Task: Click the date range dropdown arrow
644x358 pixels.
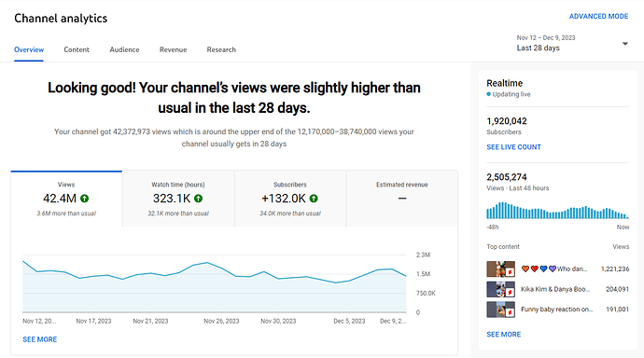Action: tap(625, 44)
